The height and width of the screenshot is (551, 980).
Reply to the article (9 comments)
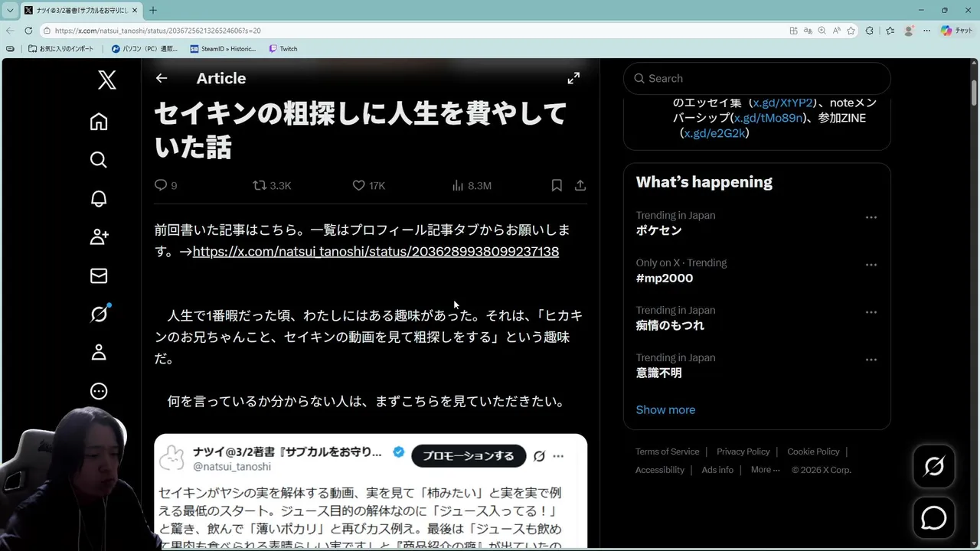[x=165, y=185]
